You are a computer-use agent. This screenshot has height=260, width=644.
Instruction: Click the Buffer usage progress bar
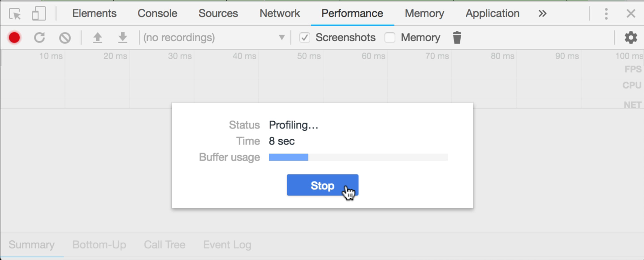click(x=358, y=157)
